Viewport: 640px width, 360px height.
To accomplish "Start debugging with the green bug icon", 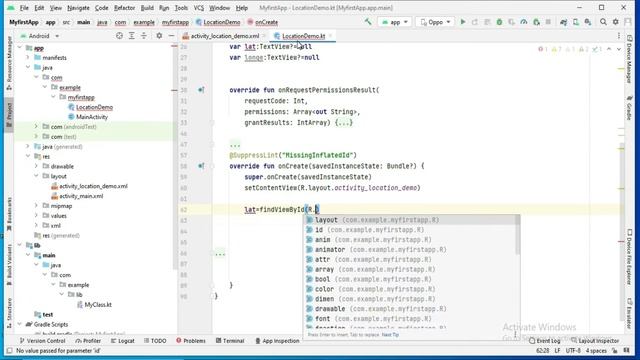I will click(499, 22).
